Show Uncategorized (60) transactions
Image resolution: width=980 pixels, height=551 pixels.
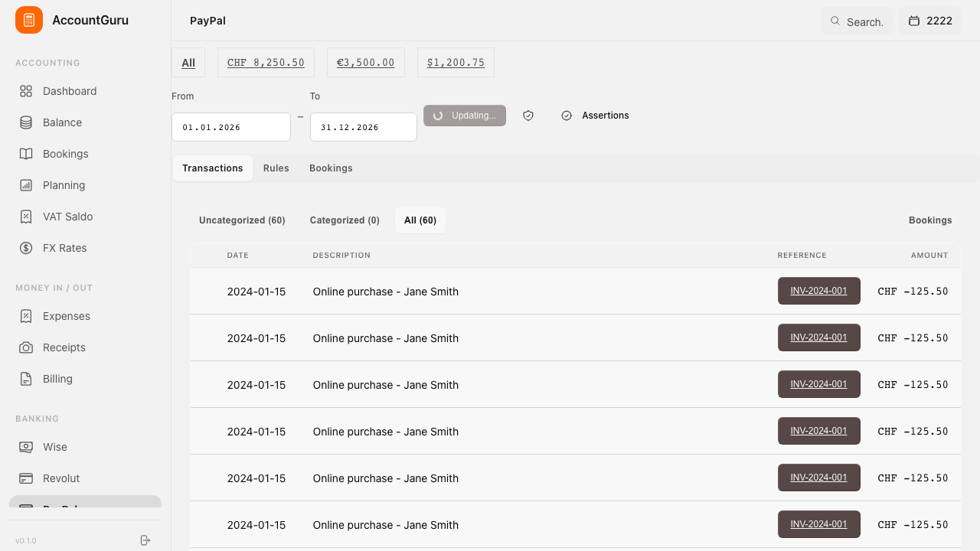[242, 220]
